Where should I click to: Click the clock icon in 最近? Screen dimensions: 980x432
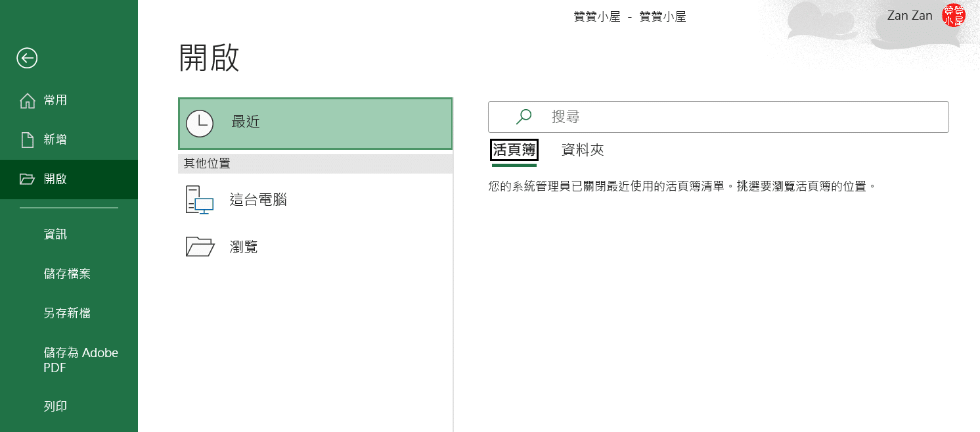coord(200,123)
